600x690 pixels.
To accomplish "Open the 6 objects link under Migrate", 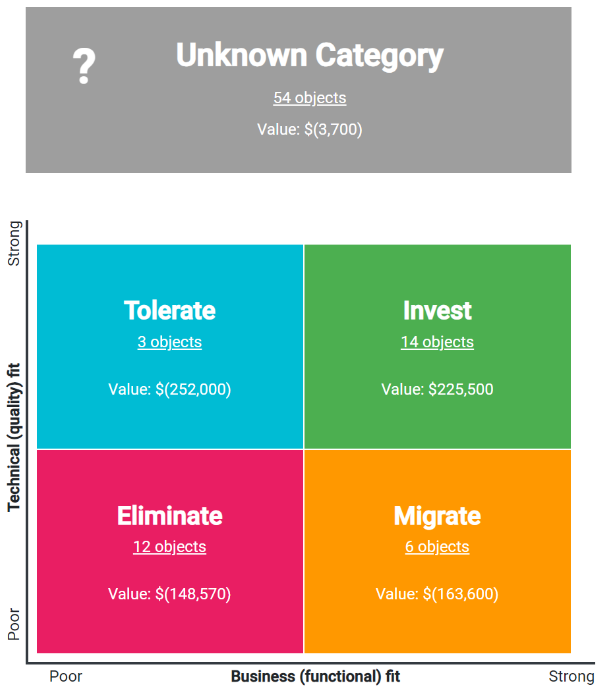I will pos(437,547).
